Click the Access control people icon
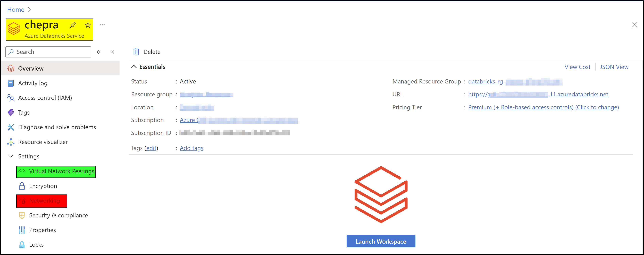Screen dimensions: 644x255 11,98
